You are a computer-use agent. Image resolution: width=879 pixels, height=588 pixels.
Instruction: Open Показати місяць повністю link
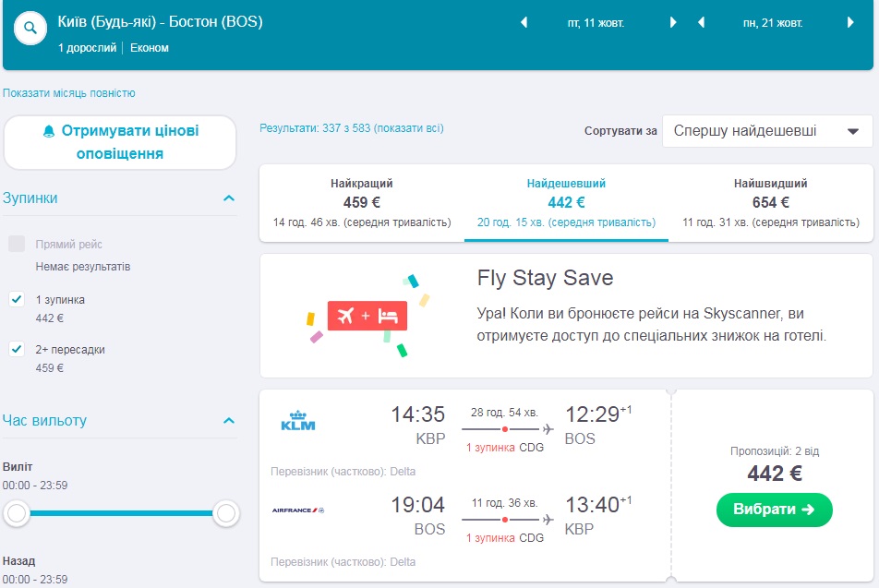(69, 93)
